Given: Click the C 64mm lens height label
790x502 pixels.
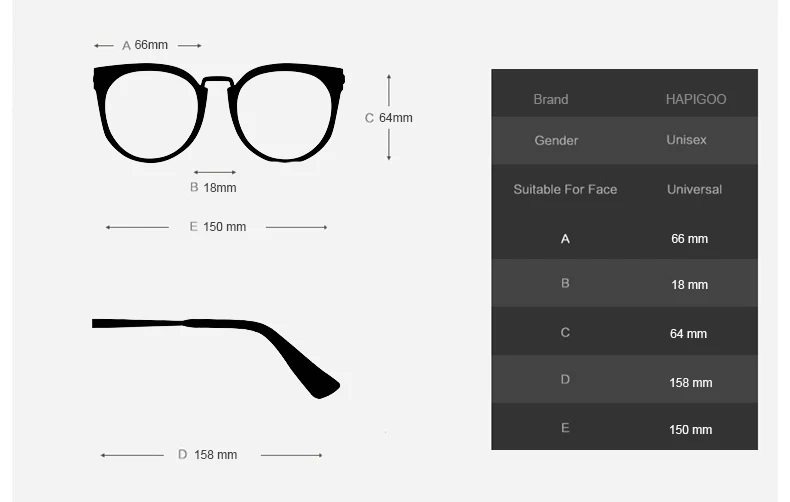Looking at the screenshot, I should click(x=388, y=118).
